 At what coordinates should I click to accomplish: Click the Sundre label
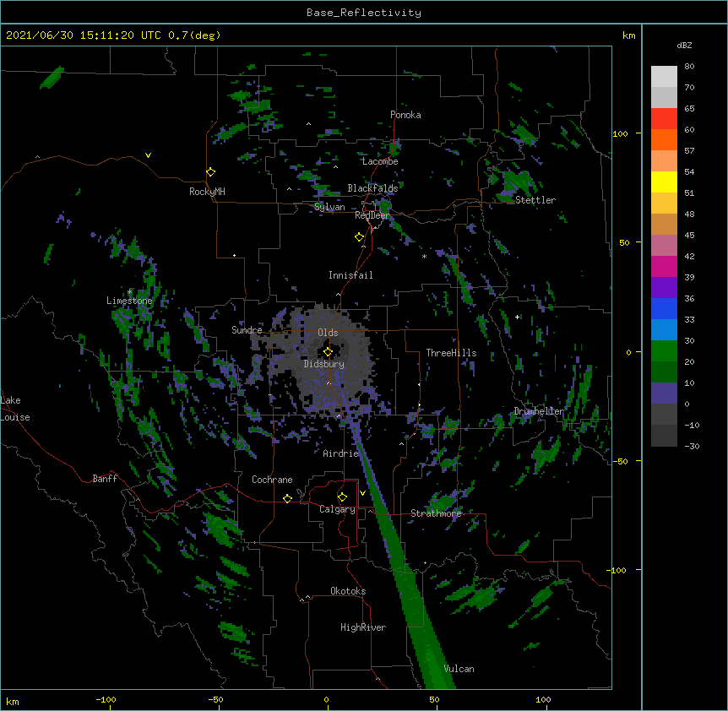coord(247,330)
